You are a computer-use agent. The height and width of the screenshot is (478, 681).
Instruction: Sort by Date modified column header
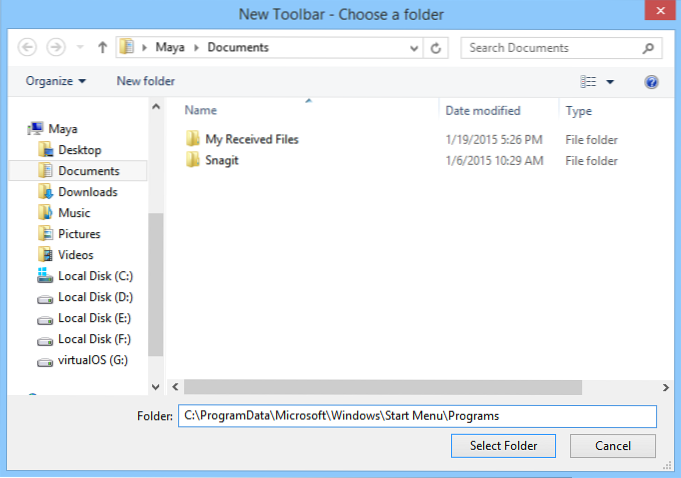[483, 111]
